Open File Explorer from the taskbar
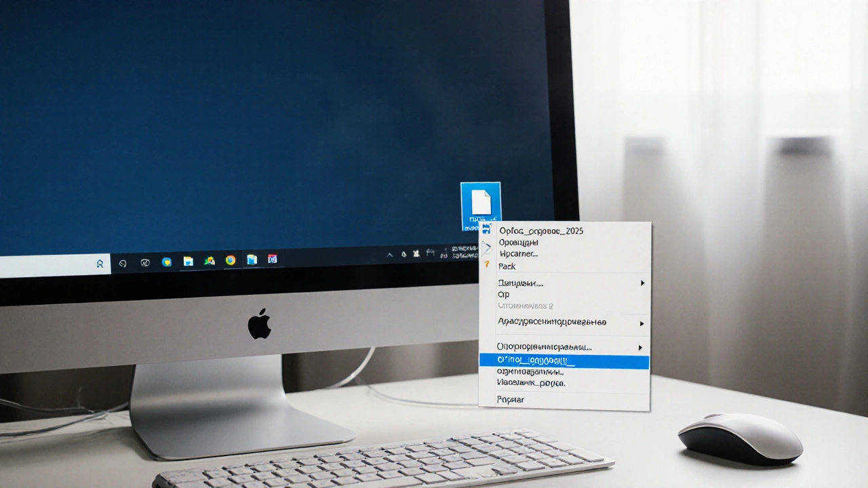The image size is (868, 488). pyautogui.click(x=189, y=261)
